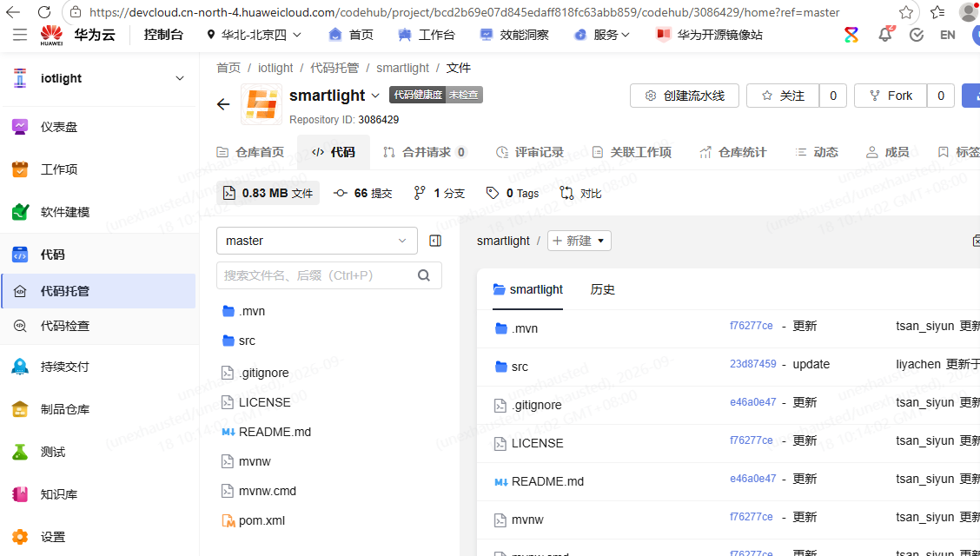
Task: Switch to 仓库统计 tab
Action: click(x=732, y=152)
